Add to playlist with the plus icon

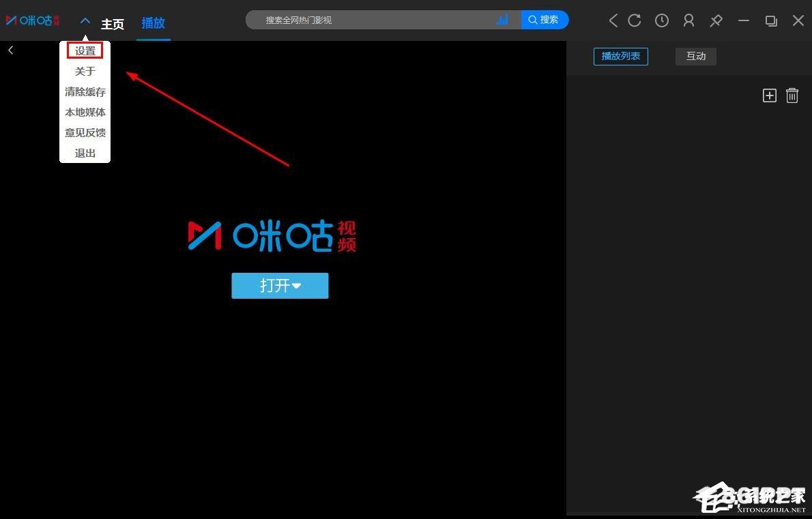[770, 95]
